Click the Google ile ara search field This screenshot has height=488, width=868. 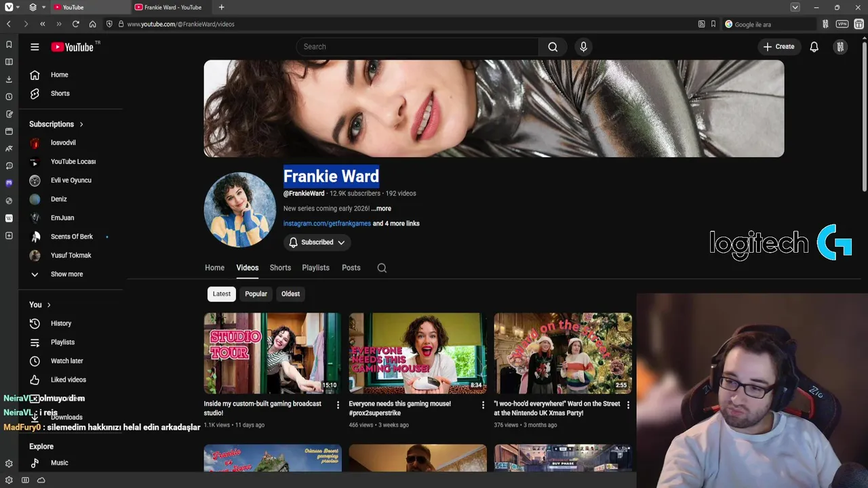pyautogui.click(x=769, y=24)
